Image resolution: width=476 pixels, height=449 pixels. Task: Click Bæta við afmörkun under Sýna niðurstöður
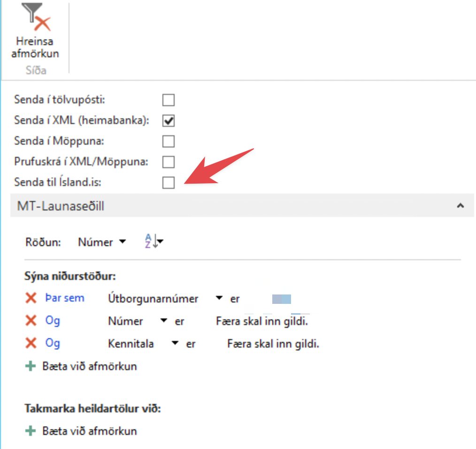[89, 366]
